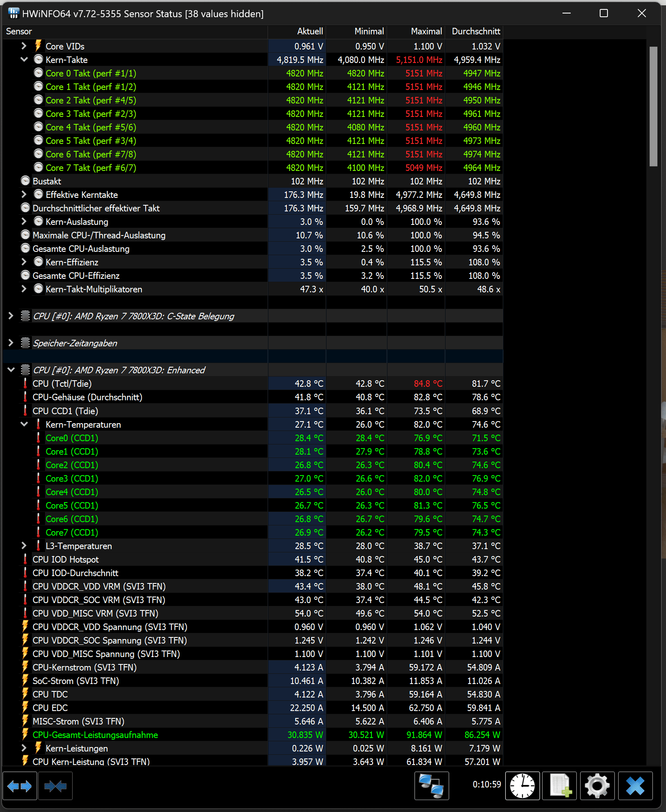Click the thermometer icon of CPU (Tctl/Tdie)
The height and width of the screenshot is (812, 666).
[x=25, y=383]
